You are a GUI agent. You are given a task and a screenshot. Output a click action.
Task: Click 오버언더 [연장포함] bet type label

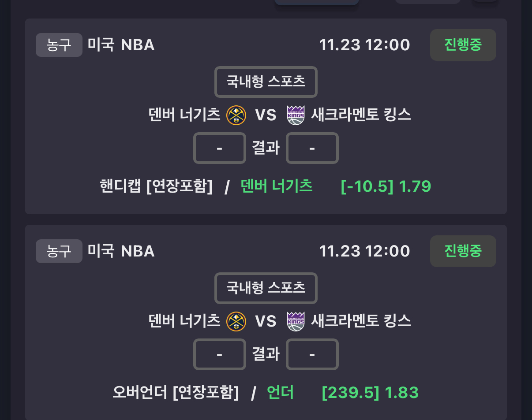point(176,393)
